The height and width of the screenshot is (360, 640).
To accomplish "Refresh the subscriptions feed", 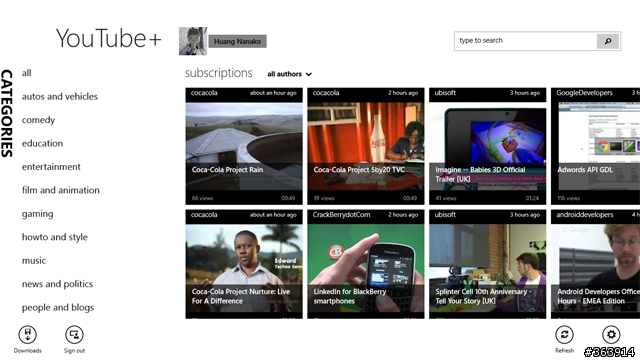I will (x=564, y=335).
